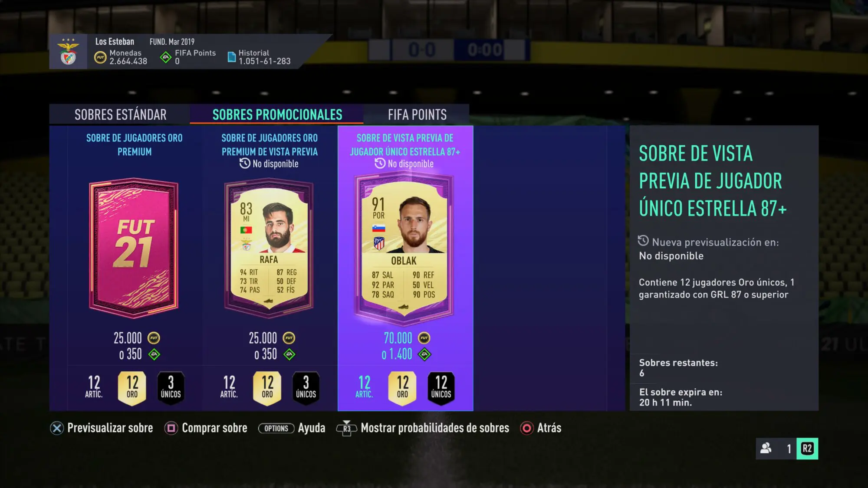868x488 pixels.
Task: Click the FUT coins icon beside Monedas
Action: click(x=100, y=57)
